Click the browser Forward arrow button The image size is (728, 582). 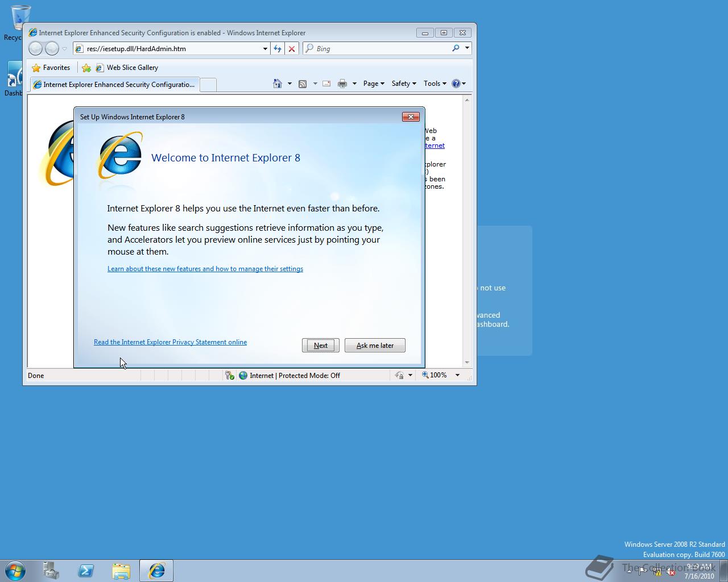52,48
